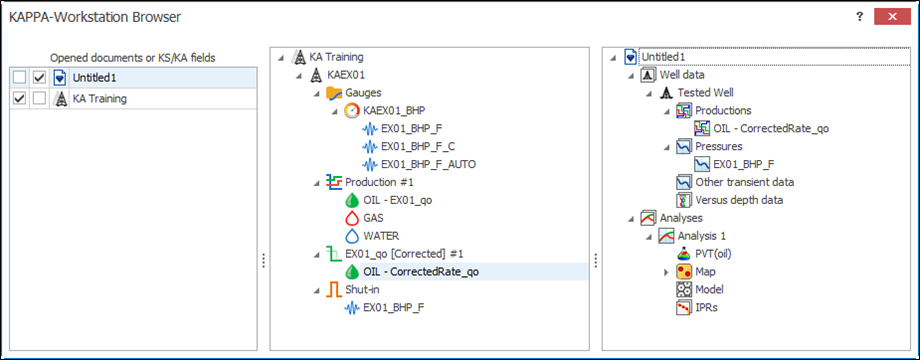Click the KA Training derrick icon in opened documents list
Screen dimensions: 920x360
[59, 99]
